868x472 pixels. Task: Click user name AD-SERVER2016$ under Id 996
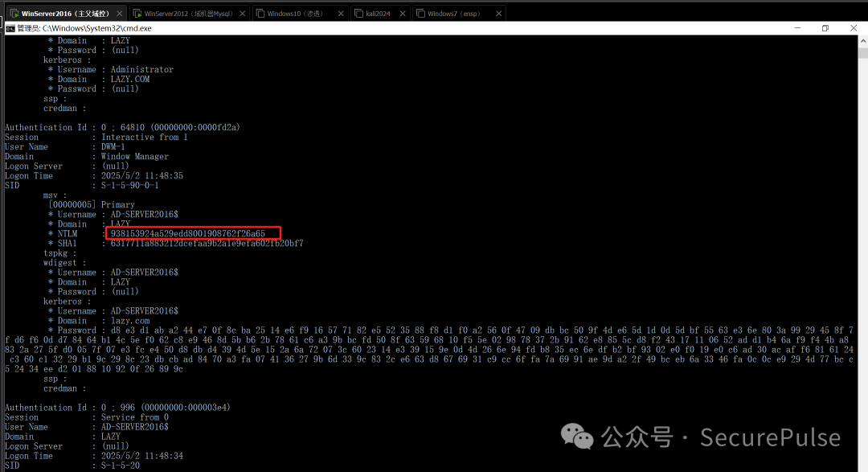point(135,427)
